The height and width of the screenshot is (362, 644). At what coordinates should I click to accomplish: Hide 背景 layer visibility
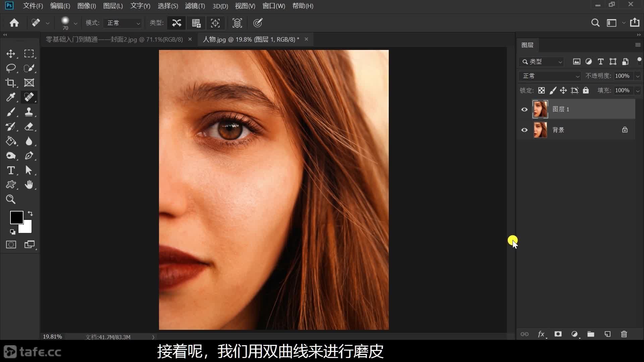coord(525,130)
